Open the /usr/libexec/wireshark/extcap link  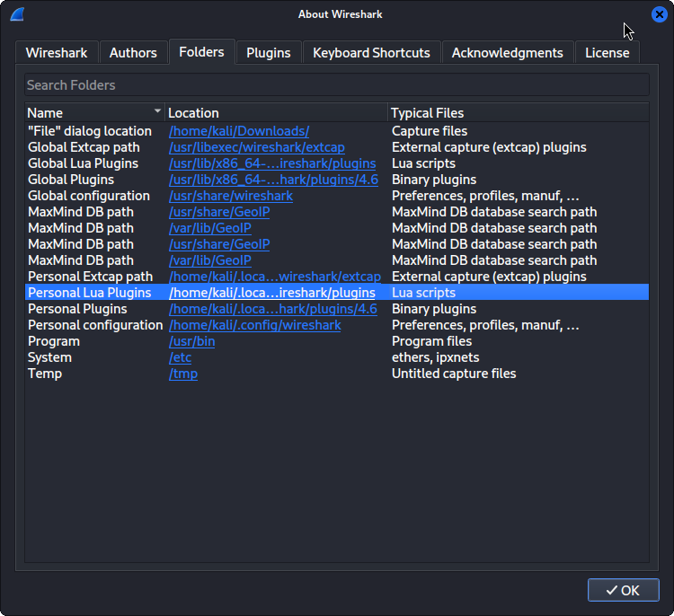pyautogui.click(x=256, y=147)
